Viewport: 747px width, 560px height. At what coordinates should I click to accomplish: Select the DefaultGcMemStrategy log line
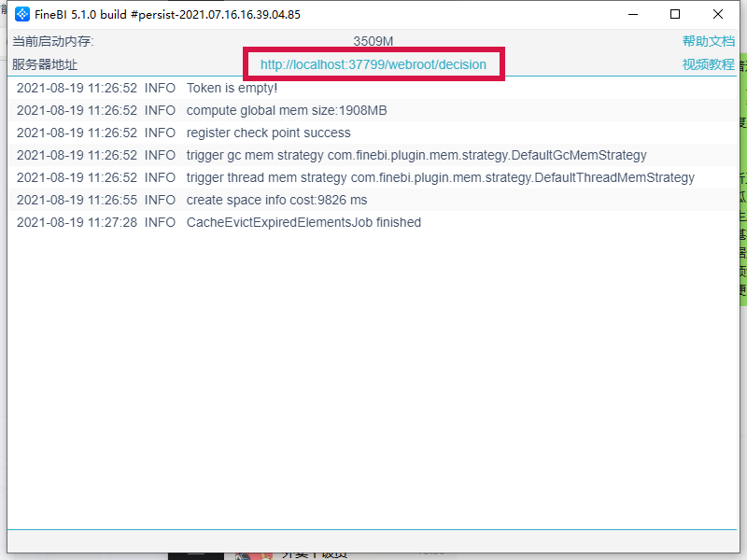click(x=372, y=155)
